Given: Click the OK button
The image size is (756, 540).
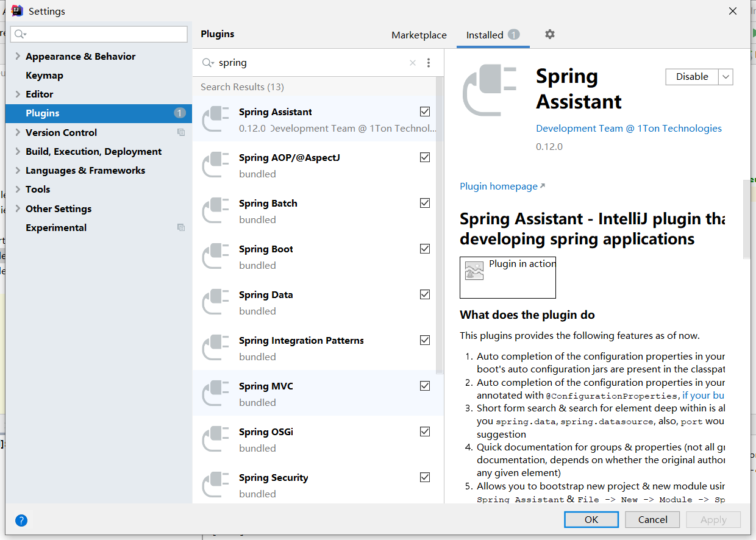Looking at the screenshot, I should [x=591, y=519].
